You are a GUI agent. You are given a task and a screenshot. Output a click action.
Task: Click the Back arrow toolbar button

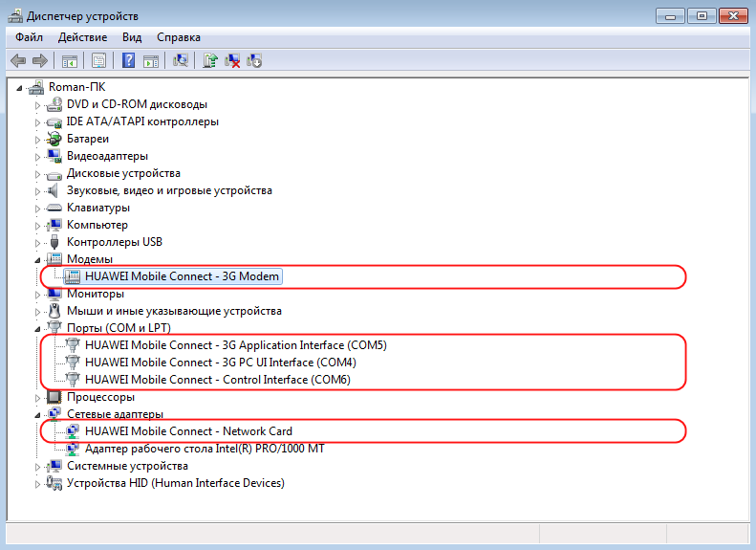point(18,61)
